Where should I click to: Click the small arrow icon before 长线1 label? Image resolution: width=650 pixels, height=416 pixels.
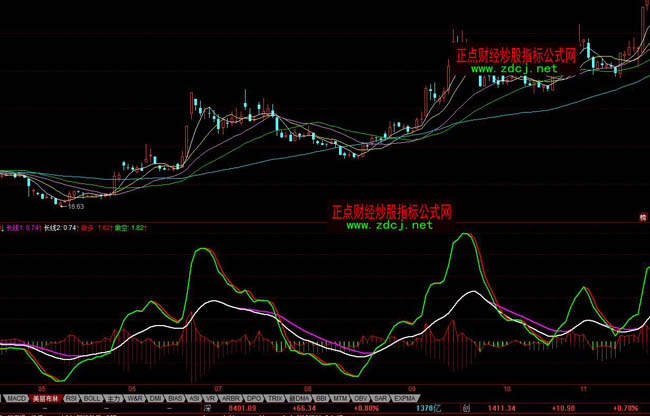[x=3, y=228]
